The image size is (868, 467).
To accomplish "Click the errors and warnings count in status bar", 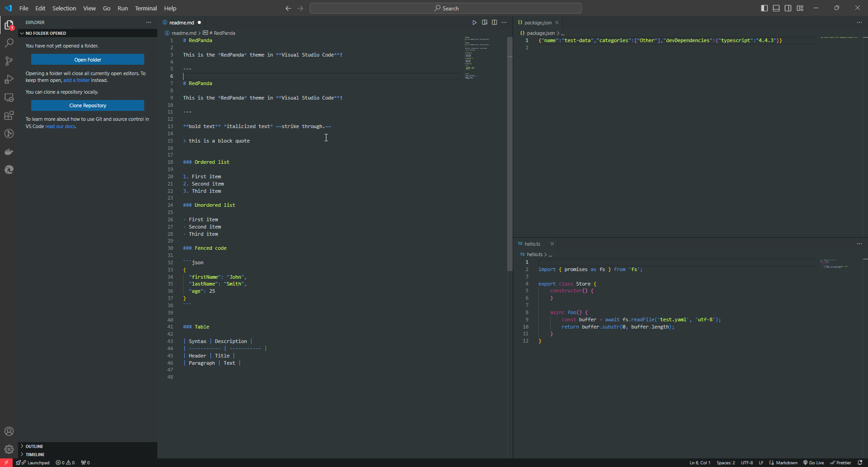I will click(65, 462).
